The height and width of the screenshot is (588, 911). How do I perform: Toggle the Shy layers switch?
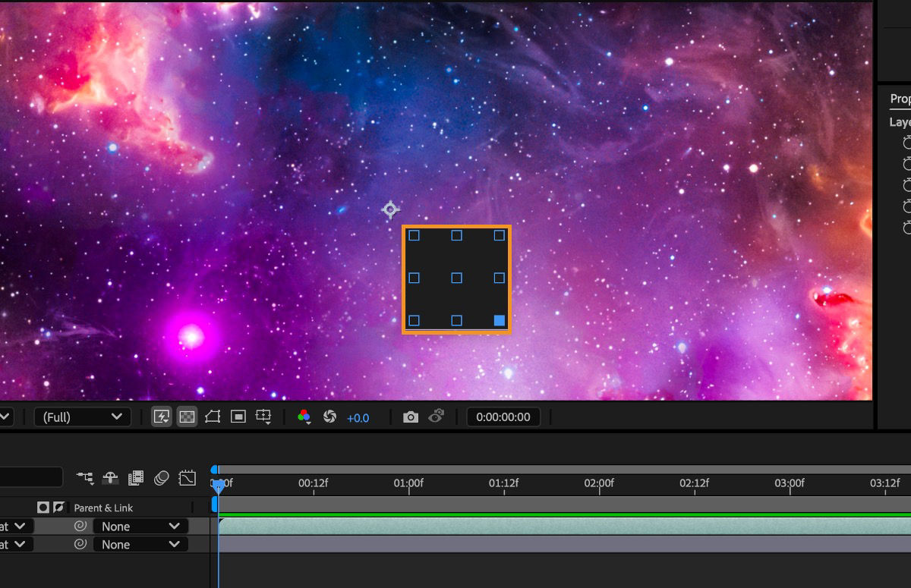(110, 478)
